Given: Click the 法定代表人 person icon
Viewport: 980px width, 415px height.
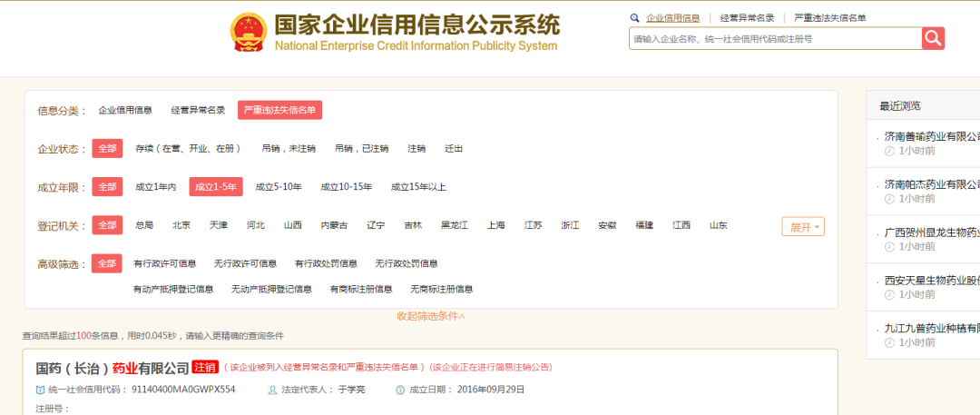Looking at the screenshot, I should (272, 390).
